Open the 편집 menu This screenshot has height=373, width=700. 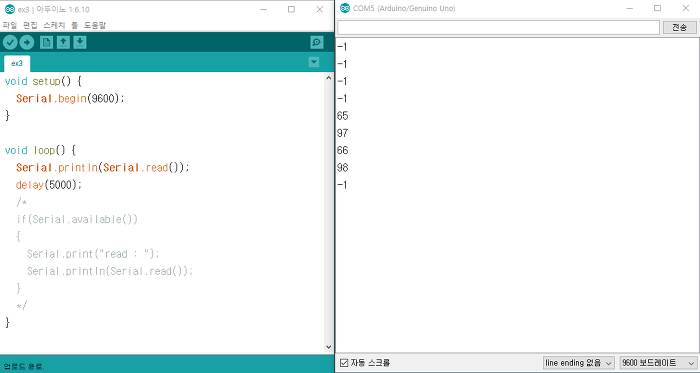point(30,25)
